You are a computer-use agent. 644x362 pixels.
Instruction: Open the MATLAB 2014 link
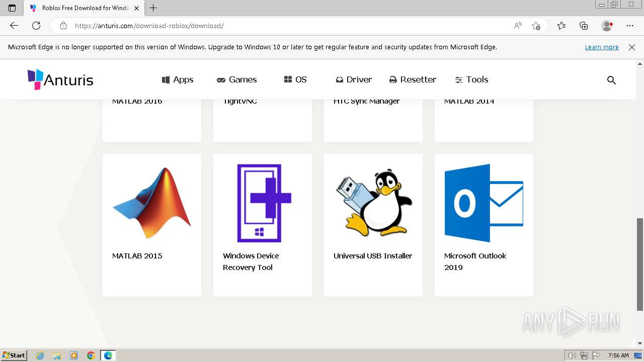tap(469, 101)
